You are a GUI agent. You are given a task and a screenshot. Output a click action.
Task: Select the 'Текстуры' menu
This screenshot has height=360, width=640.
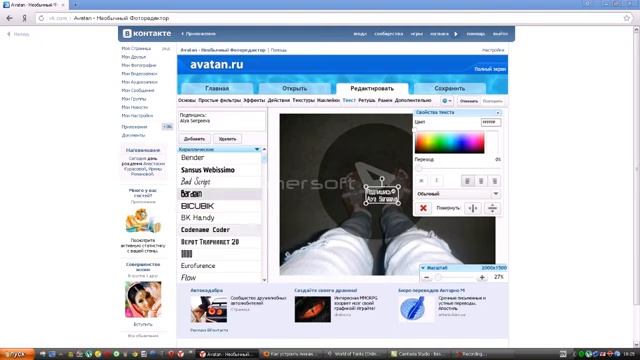coord(303,100)
